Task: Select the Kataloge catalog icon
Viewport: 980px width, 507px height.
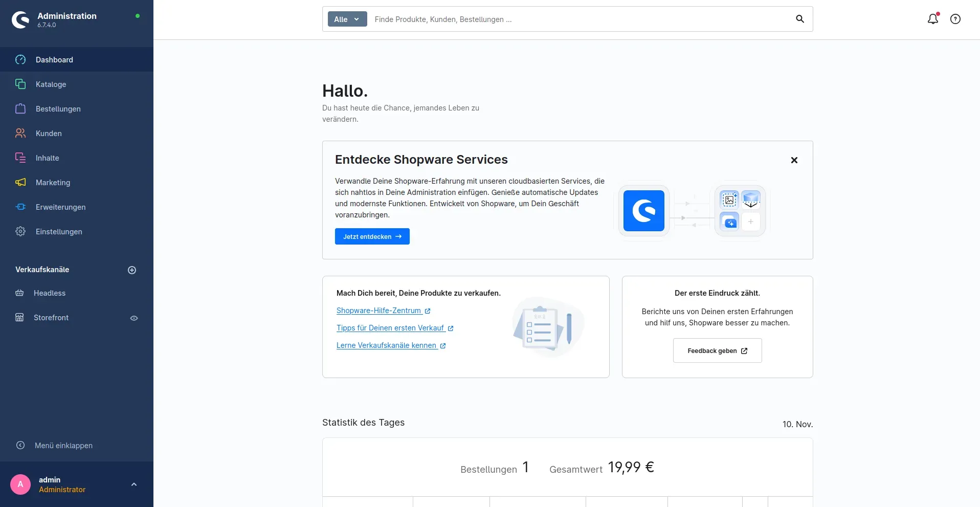Action: pyautogui.click(x=20, y=84)
